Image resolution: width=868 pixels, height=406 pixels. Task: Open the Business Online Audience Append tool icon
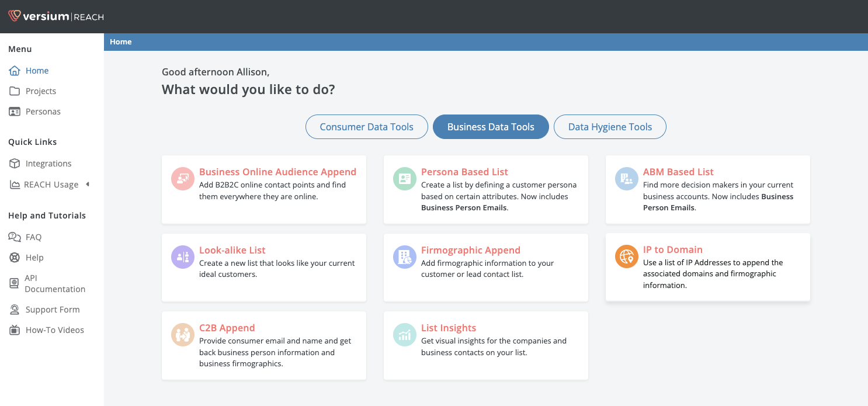tap(182, 179)
